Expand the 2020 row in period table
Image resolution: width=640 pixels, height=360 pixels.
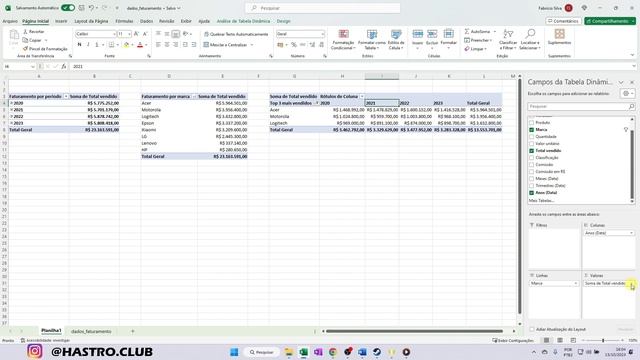click(11, 103)
